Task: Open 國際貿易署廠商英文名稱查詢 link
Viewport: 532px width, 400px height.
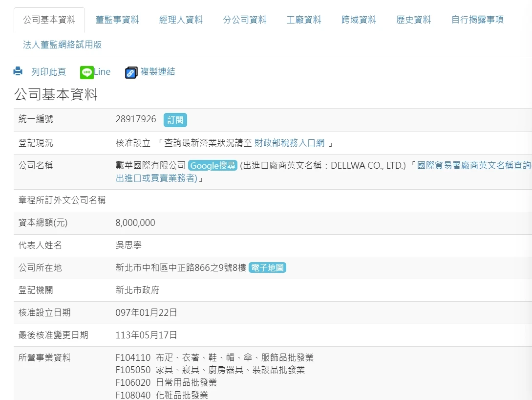Action: 473,166
